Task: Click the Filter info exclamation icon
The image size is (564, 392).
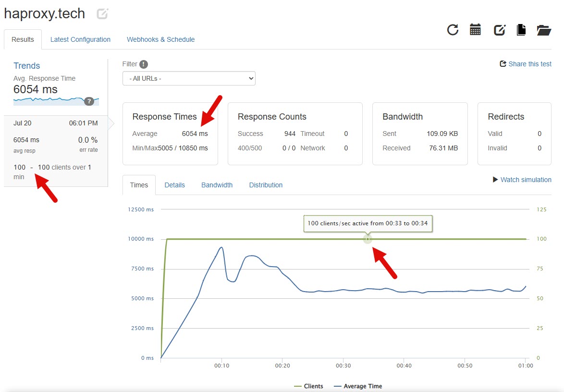Action: [x=144, y=64]
